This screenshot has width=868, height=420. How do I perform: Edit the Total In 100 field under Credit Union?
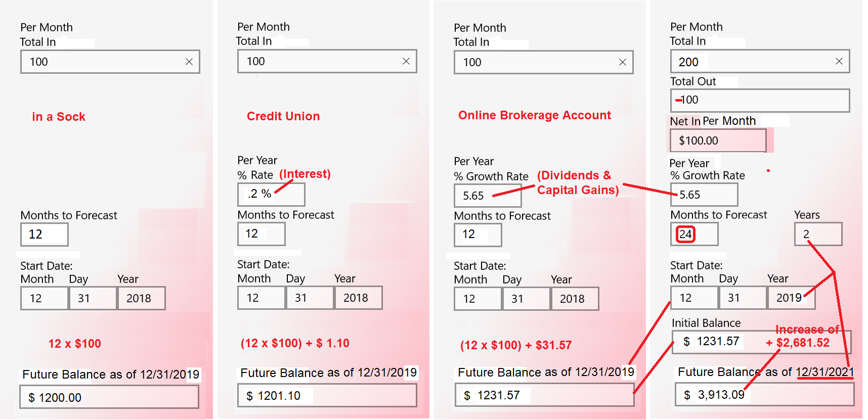point(327,61)
